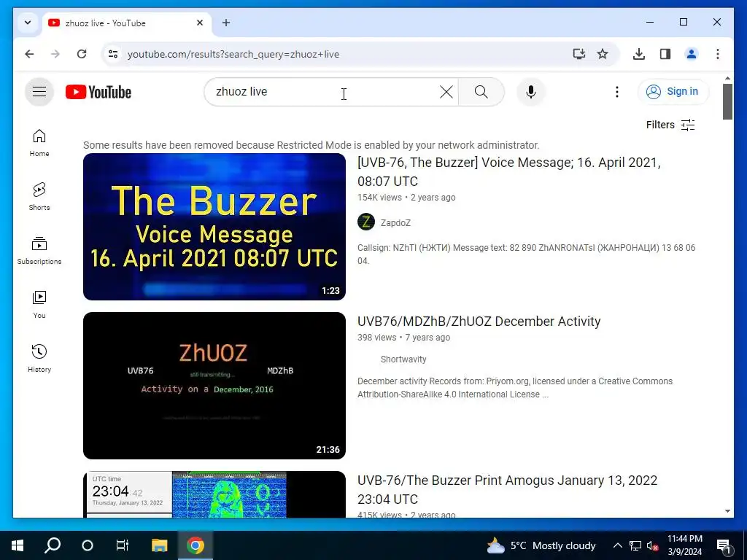Click the muted volume tray icon
747x560 pixels.
click(652, 545)
